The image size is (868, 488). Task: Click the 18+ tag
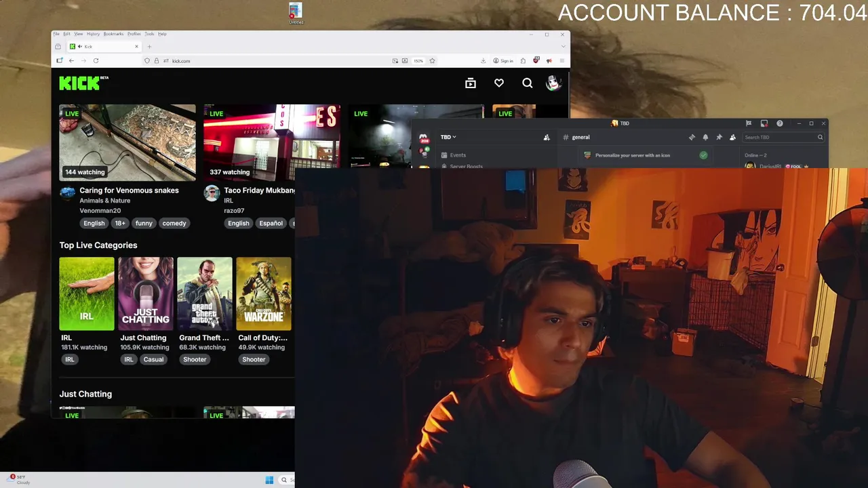[x=120, y=223]
